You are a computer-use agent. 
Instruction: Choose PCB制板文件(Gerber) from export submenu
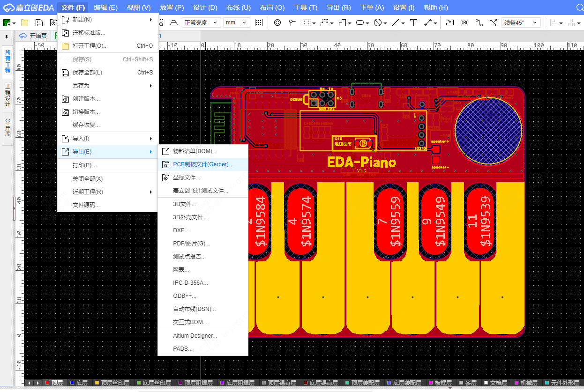(x=202, y=164)
